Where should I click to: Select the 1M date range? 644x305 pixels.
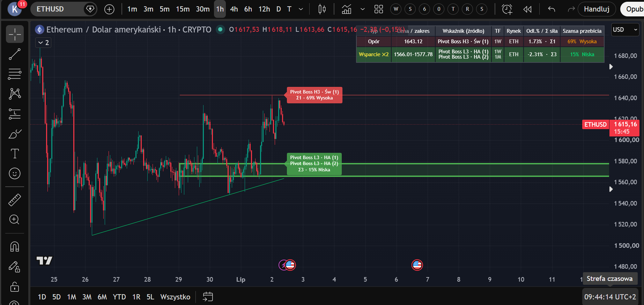(x=72, y=297)
